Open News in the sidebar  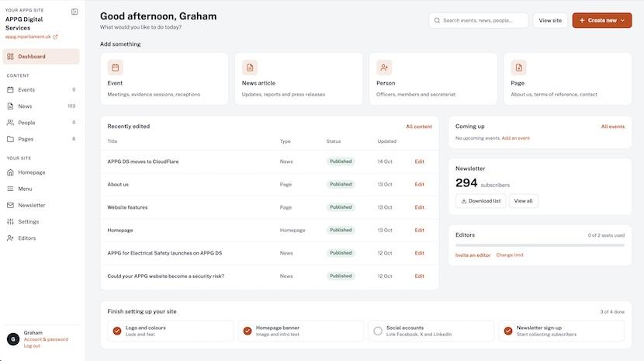pyautogui.click(x=41, y=106)
